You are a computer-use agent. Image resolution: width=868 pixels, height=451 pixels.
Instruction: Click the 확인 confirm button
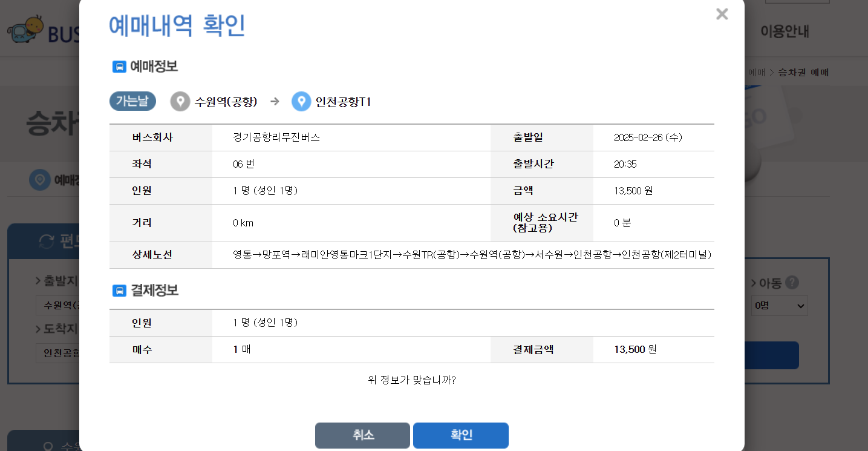pyautogui.click(x=461, y=435)
